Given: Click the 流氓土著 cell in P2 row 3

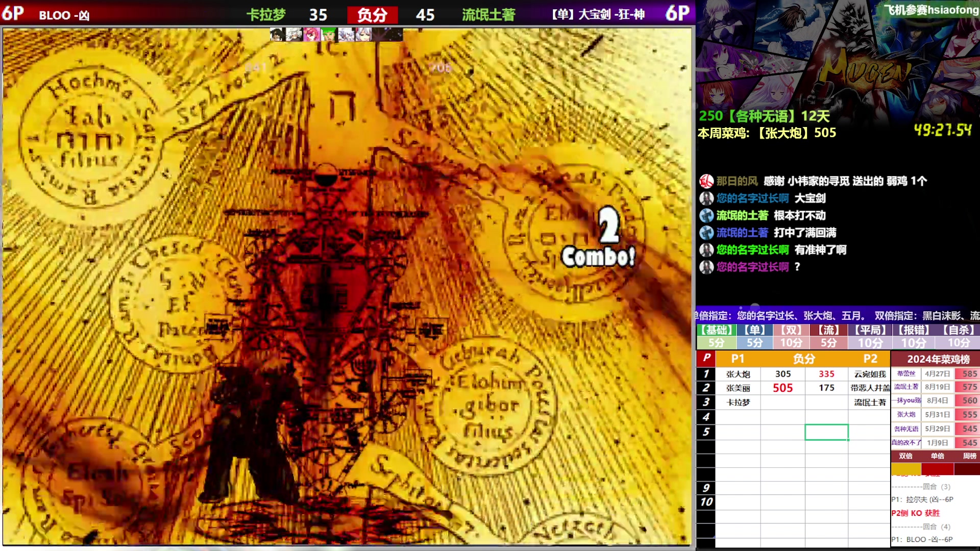Looking at the screenshot, I should (x=870, y=403).
